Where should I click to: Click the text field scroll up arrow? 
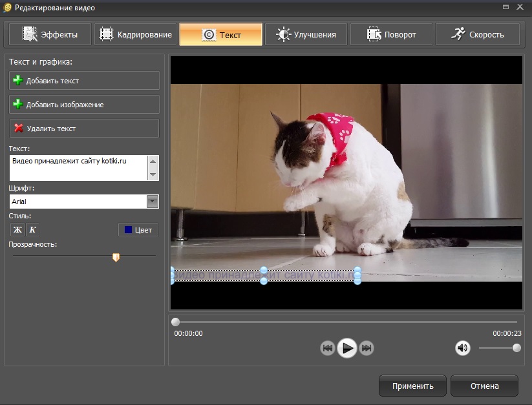[x=153, y=161]
